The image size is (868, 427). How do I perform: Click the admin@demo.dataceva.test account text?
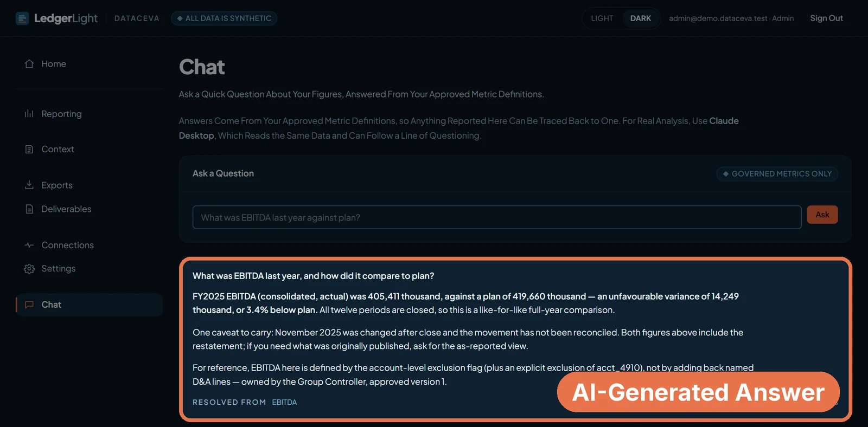point(731,18)
